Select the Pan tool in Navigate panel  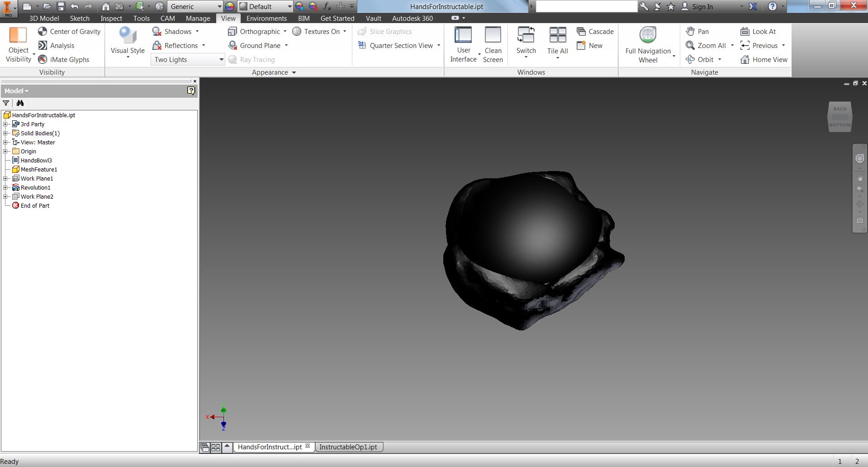pos(697,31)
